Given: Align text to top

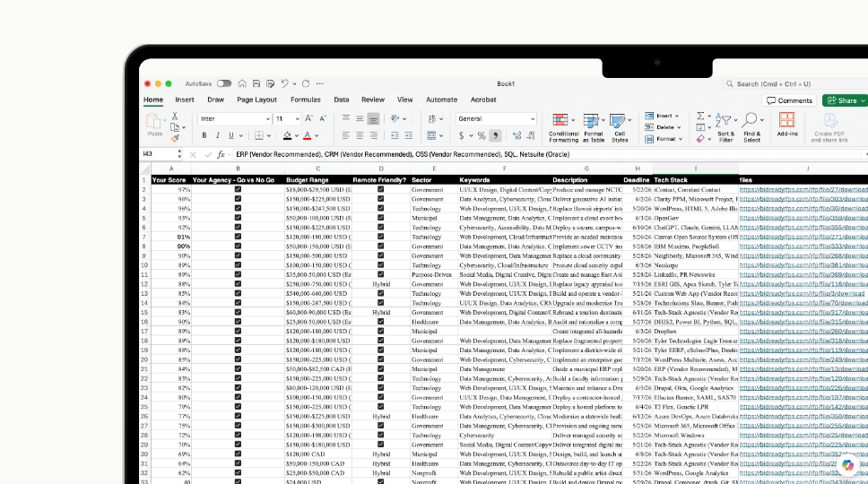Looking at the screenshot, I should 346,118.
